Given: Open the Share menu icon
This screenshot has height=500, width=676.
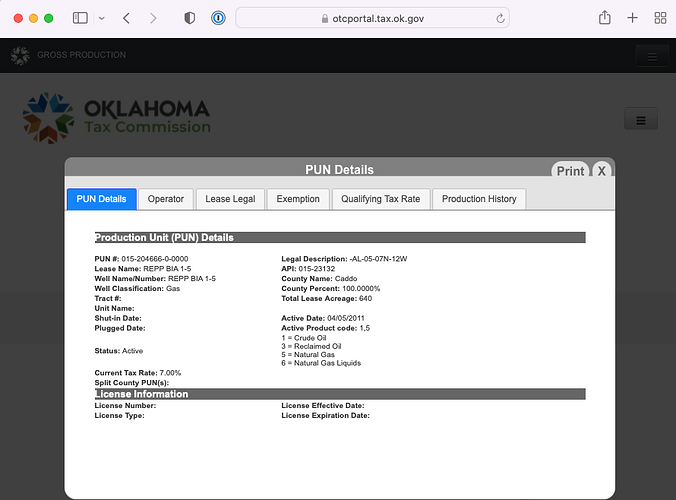Looking at the screenshot, I should (x=604, y=18).
